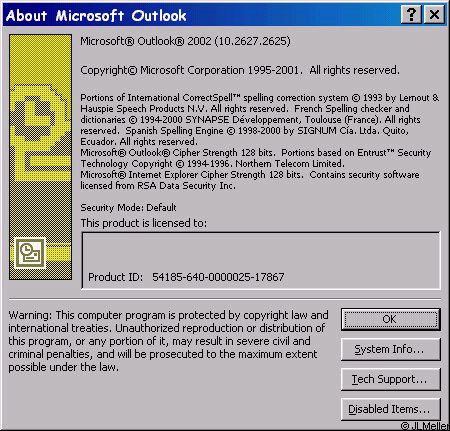Open Tech Support
The image size is (450, 431).
click(x=391, y=379)
